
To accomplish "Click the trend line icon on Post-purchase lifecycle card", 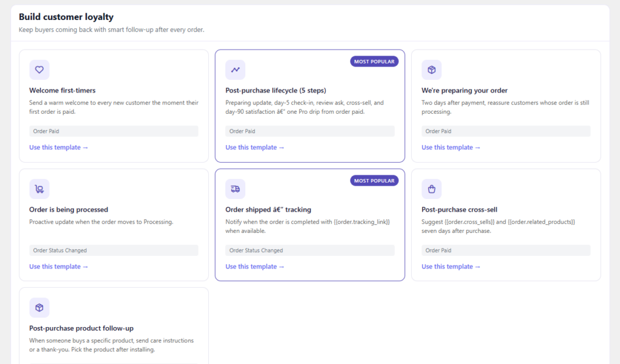I will (x=236, y=70).
